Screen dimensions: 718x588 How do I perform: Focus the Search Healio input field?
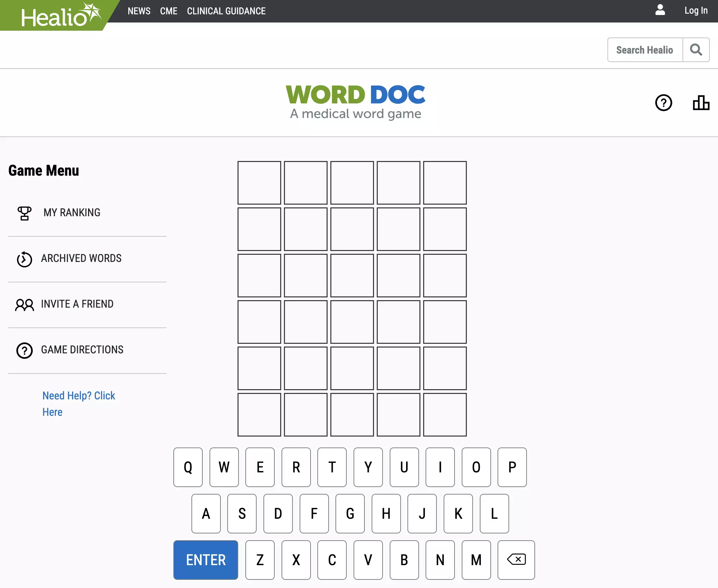[645, 50]
